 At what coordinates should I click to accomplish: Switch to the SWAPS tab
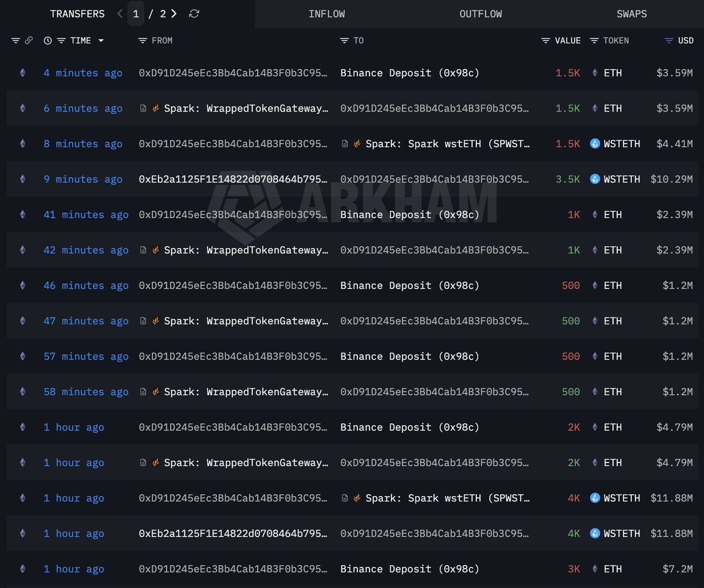click(631, 13)
